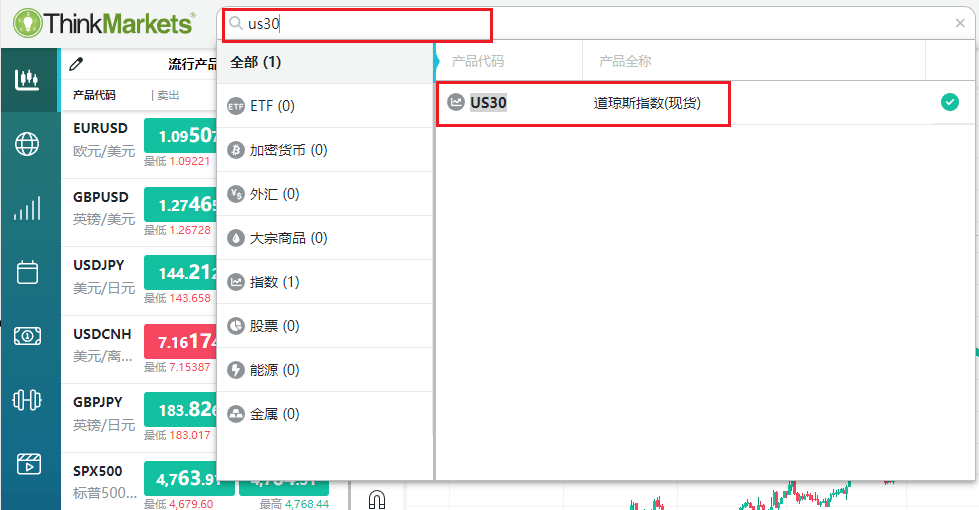This screenshot has height=510, width=979.
Task: Toggle the US30 green checkmark
Action: pos(950,102)
